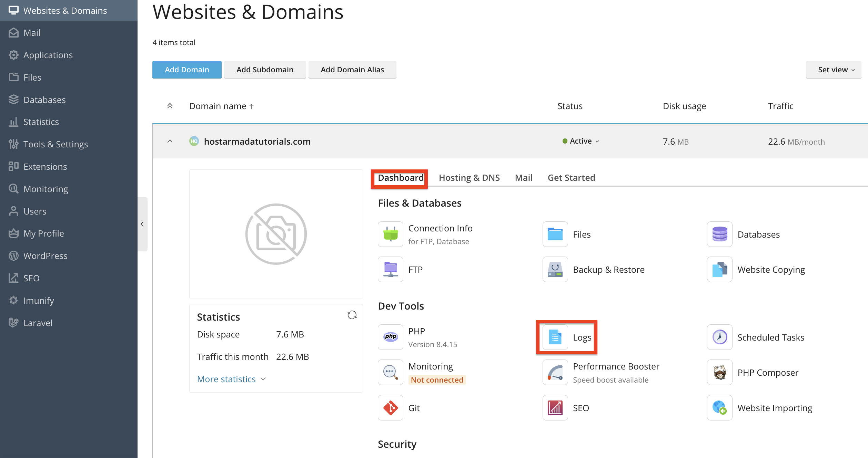The image size is (868, 458).
Task: Open the Active status dropdown
Action: (581, 141)
